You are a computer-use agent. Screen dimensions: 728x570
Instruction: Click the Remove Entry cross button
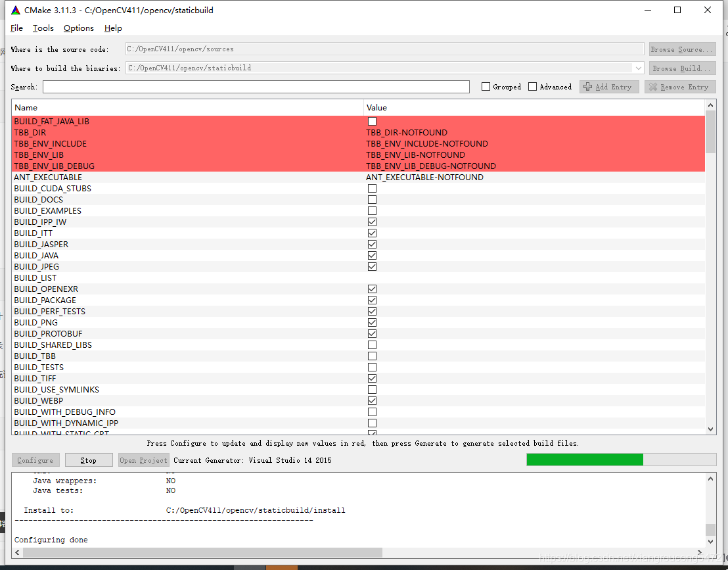[680, 87]
